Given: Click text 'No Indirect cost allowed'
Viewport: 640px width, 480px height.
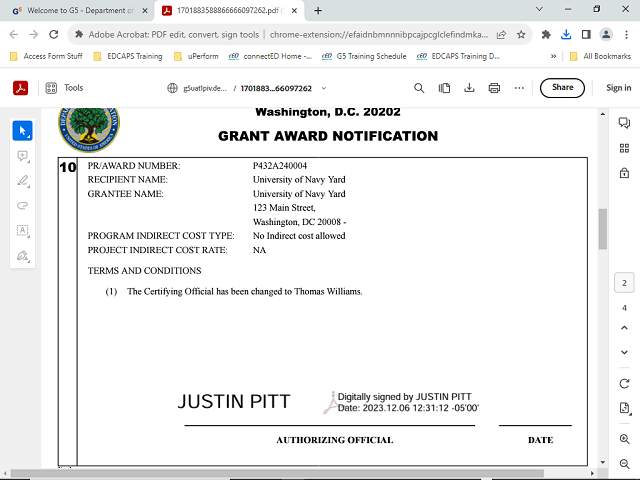Looking at the screenshot, I should pos(299,236).
